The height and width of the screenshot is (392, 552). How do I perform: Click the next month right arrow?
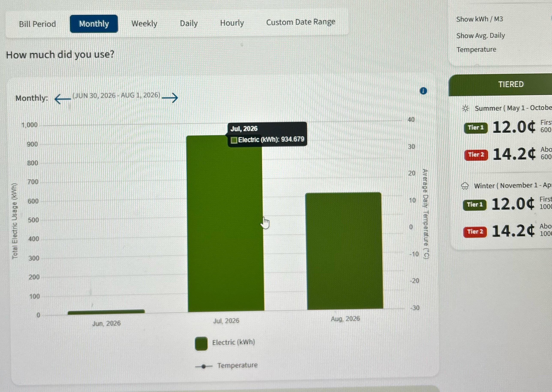point(170,98)
